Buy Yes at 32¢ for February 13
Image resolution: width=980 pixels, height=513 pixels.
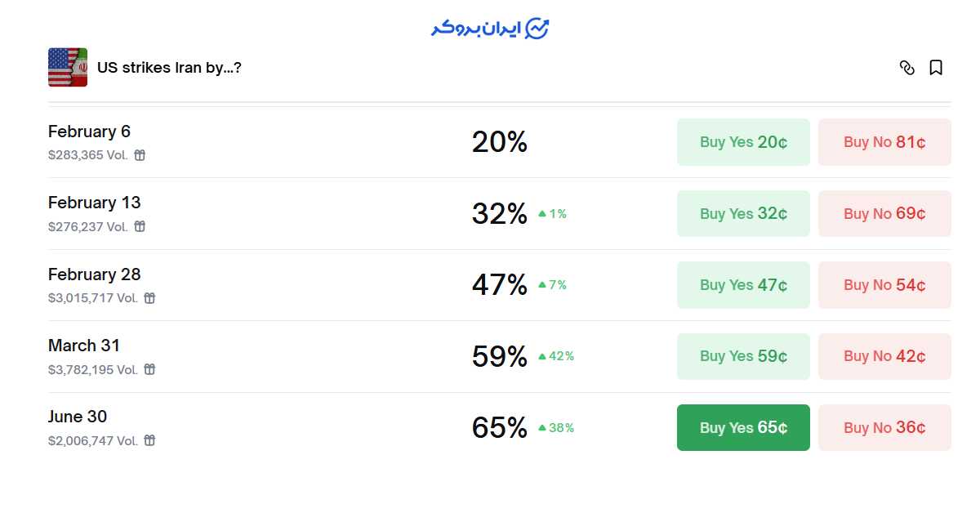tap(743, 214)
